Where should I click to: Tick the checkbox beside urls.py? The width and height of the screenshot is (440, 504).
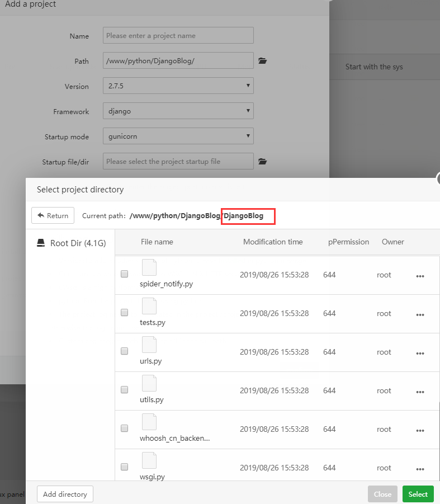point(125,351)
